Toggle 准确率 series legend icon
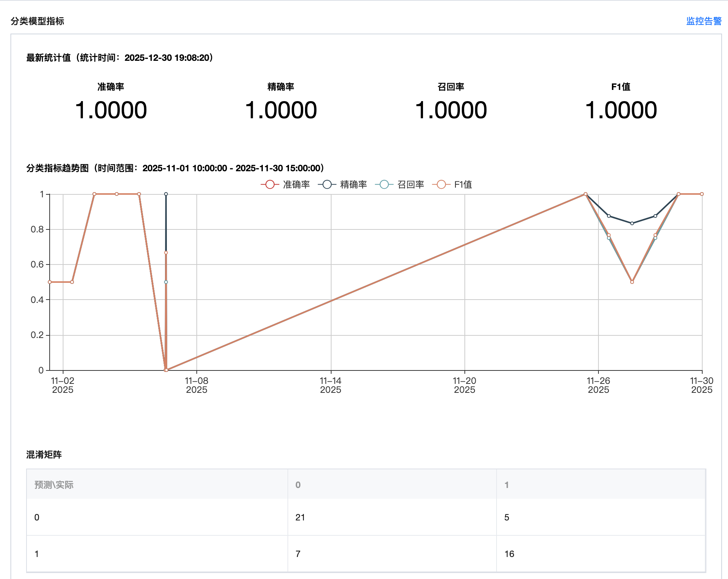 [x=270, y=184]
